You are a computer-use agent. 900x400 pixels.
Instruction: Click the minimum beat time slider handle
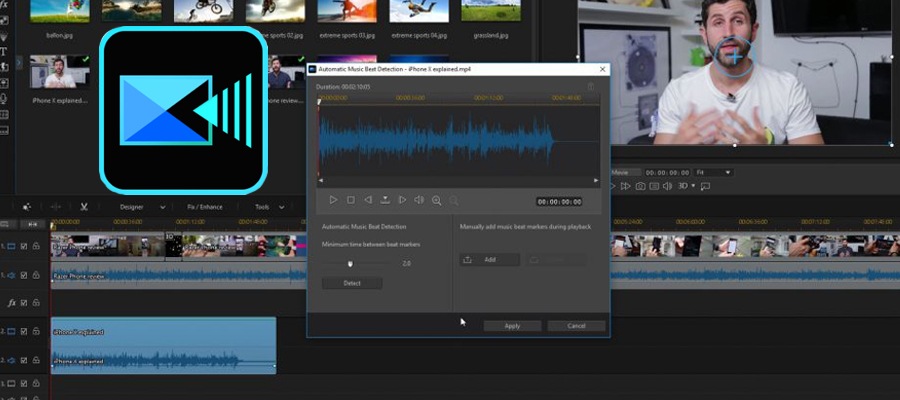pos(350,263)
